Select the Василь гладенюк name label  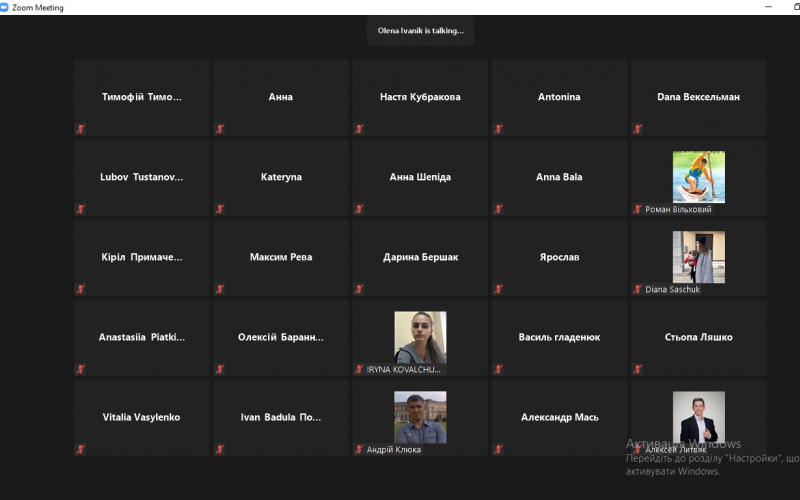(x=559, y=337)
